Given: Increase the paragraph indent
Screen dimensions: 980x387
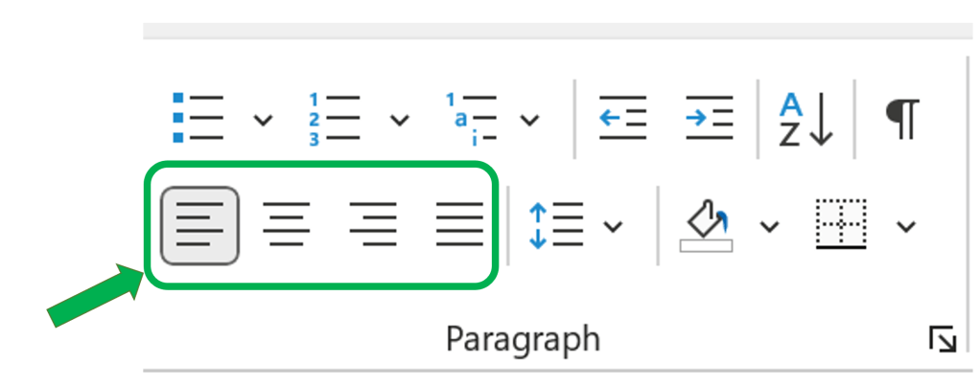Looking at the screenshot, I should [709, 118].
